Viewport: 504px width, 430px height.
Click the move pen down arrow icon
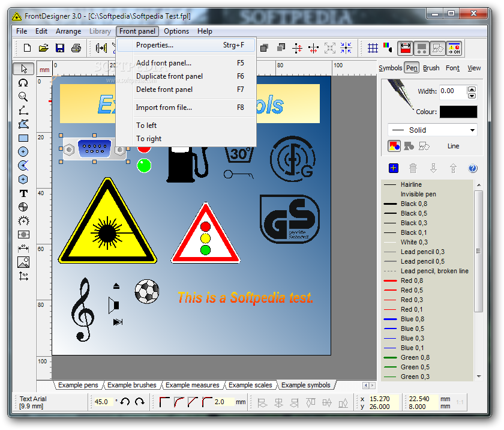tap(433, 168)
